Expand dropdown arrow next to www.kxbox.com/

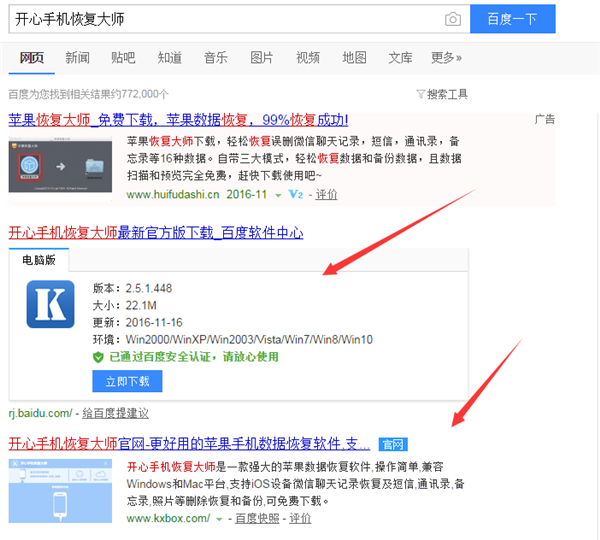click(219, 520)
